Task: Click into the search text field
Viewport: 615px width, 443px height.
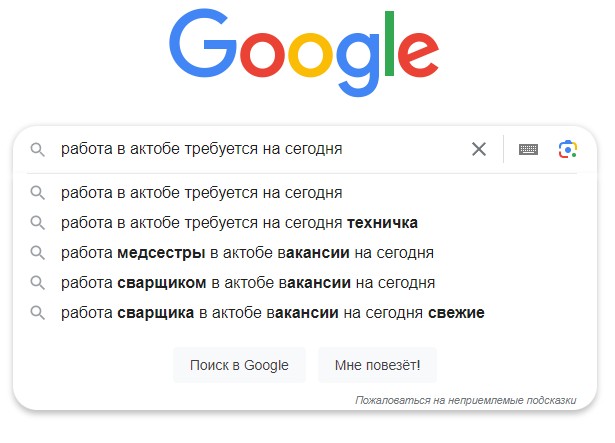Action: (x=250, y=150)
